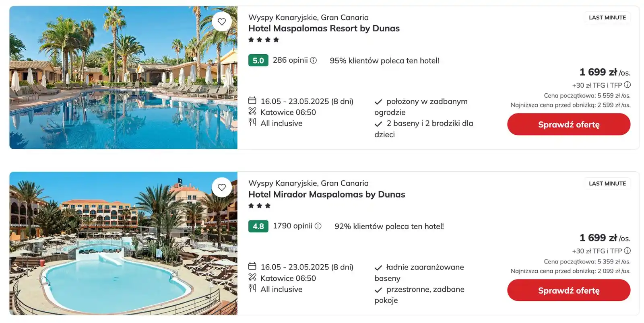This screenshot has width=644, height=323.
Task: Click the 4.8 rating badge
Action: coord(258,226)
